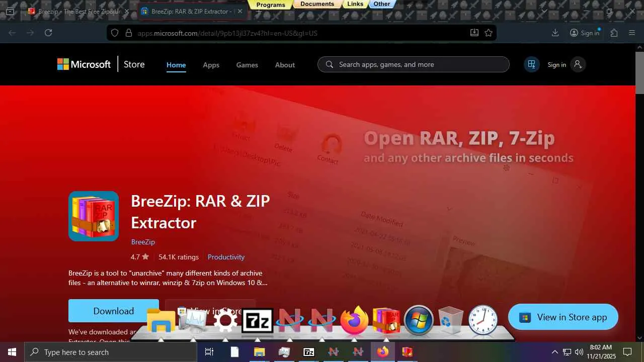Open the Games section of Microsoft Store
This screenshot has height=362, width=644.
click(x=247, y=65)
